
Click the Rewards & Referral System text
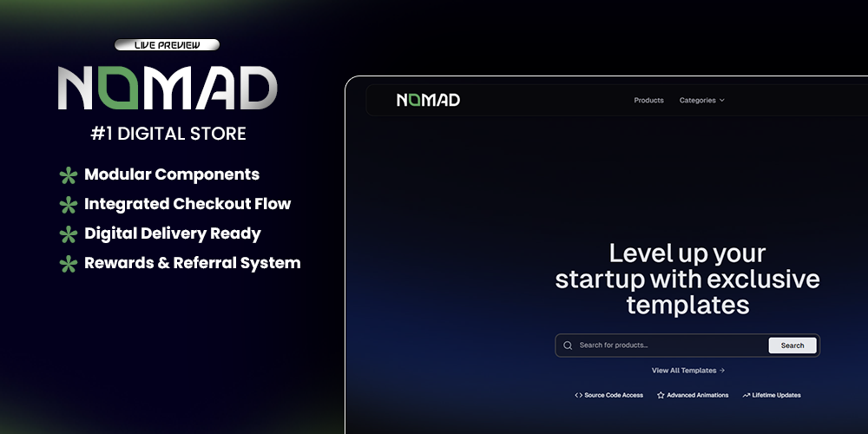tap(193, 263)
